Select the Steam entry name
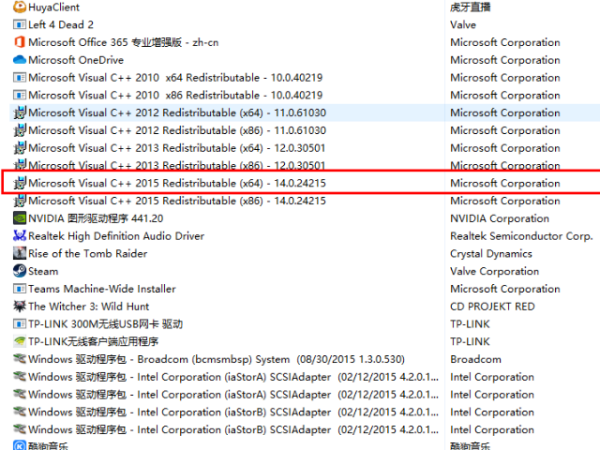Screen dimensions: 600x450 pos(43,271)
